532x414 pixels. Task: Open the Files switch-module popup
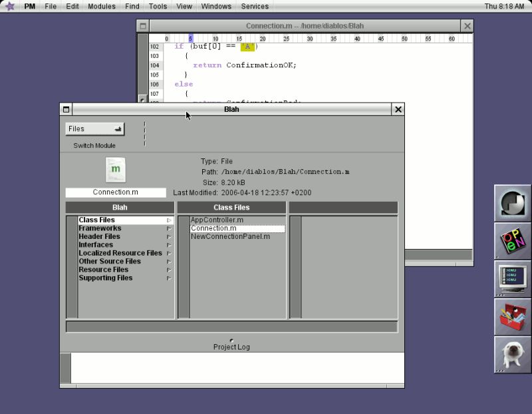coord(94,128)
